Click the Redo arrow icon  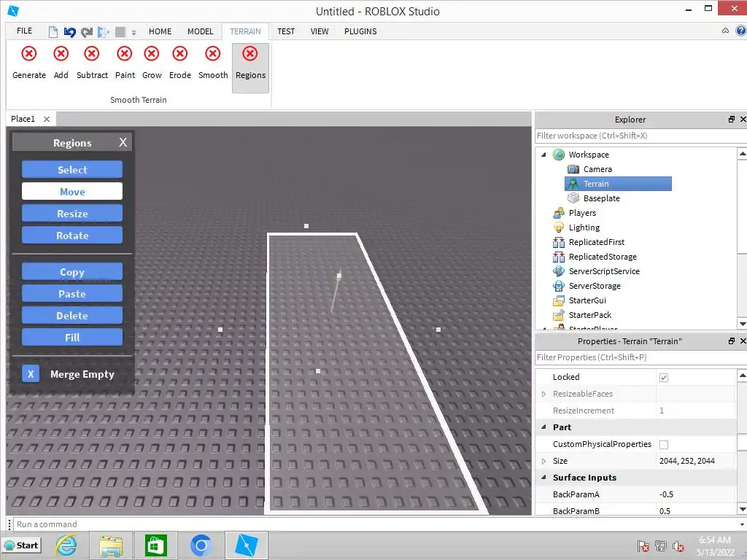click(87, 32)
